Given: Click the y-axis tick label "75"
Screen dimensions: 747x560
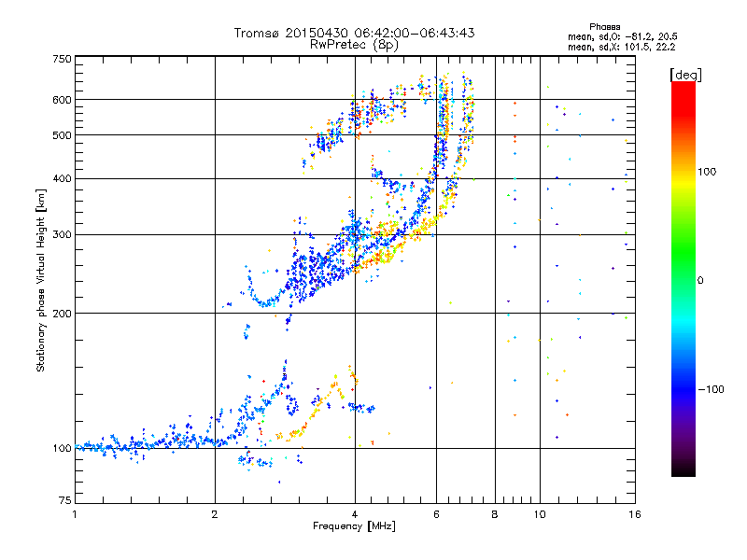Looking at the screenshot, I should [x=65, y=500].
